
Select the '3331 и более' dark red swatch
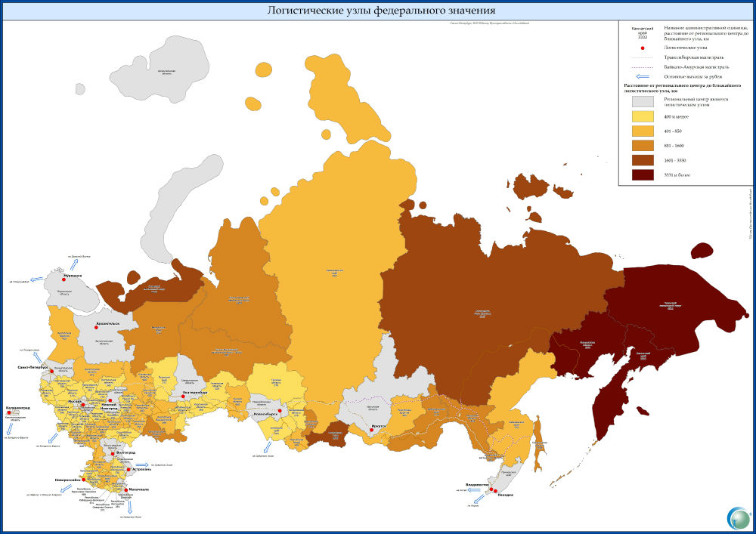click(x=643, y=175)
